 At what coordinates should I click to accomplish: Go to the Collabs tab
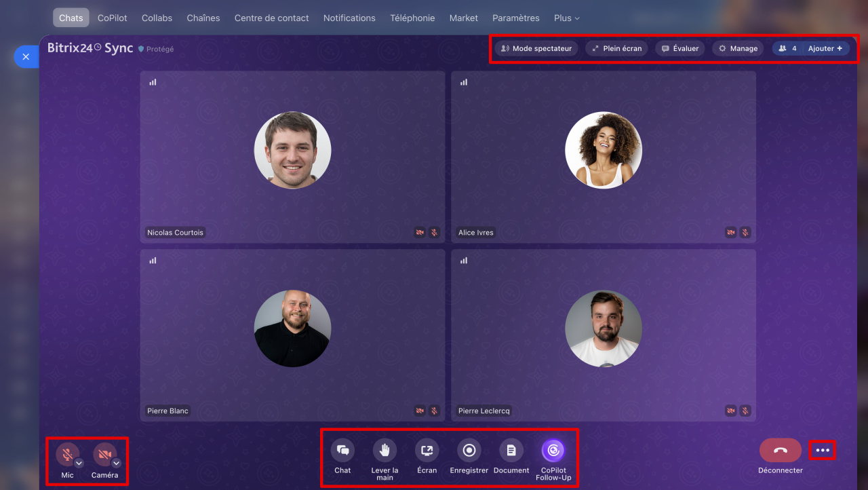click(x=157, y=18)
